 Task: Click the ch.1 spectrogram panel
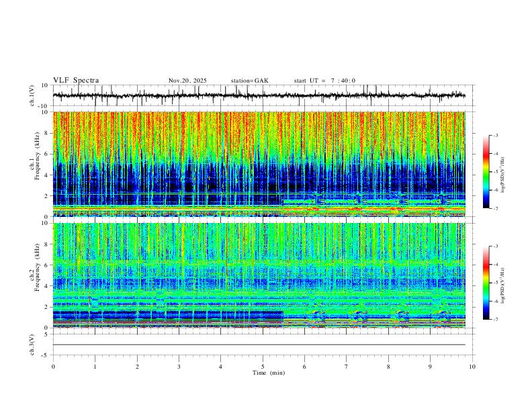click(259, 164)
